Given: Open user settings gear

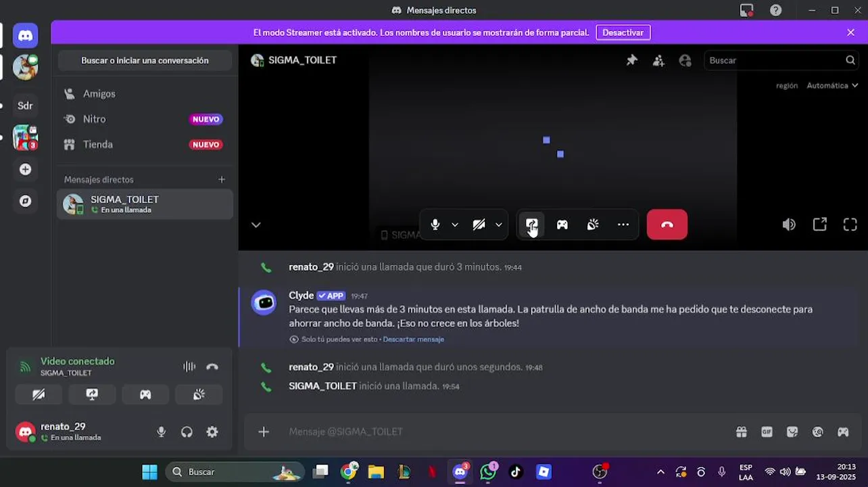Looking at the screenshot, I should (x=212, y=432).
